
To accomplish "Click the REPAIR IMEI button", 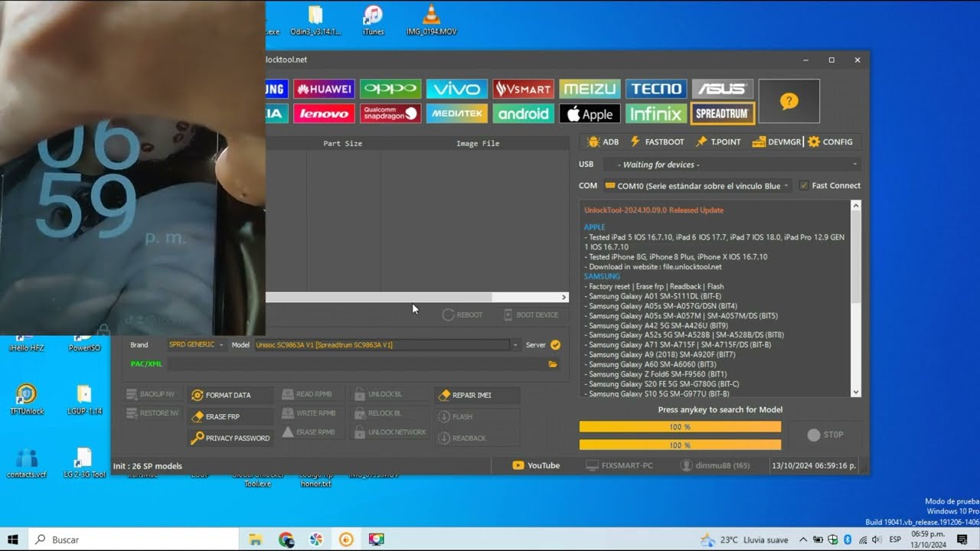I will pos(476,395).
